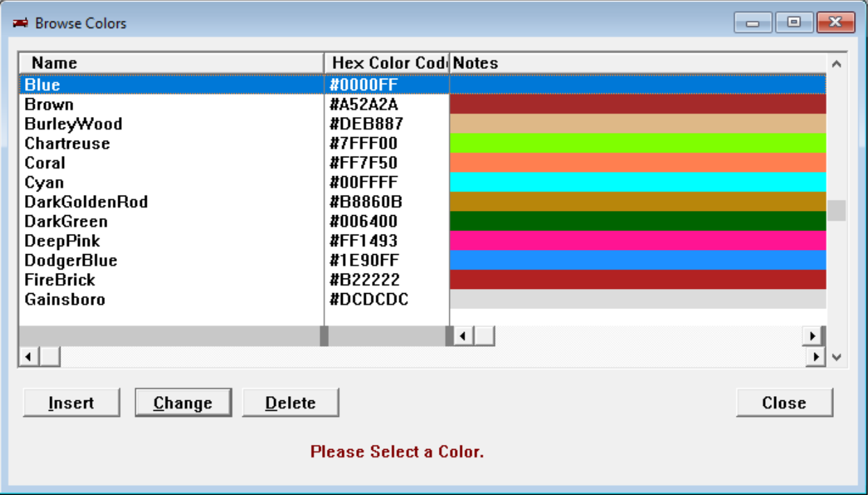
Task: Click the red app icon in title bar
Action: (20, 23)
